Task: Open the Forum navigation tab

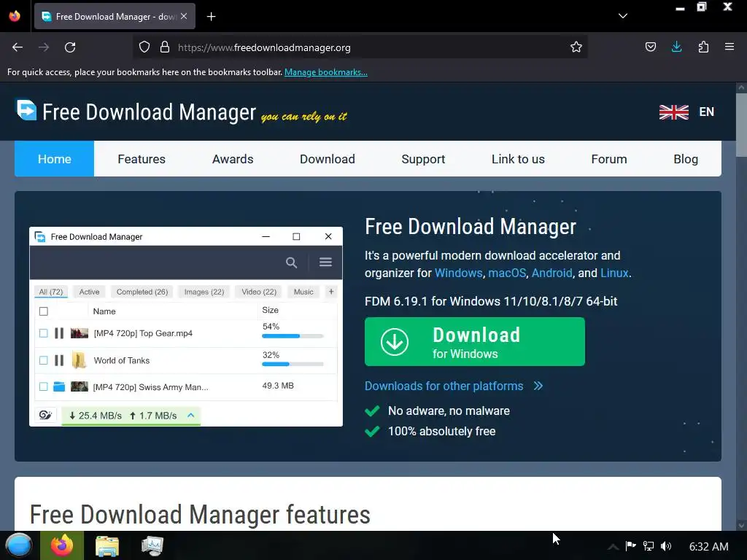Action: point(609,158)
